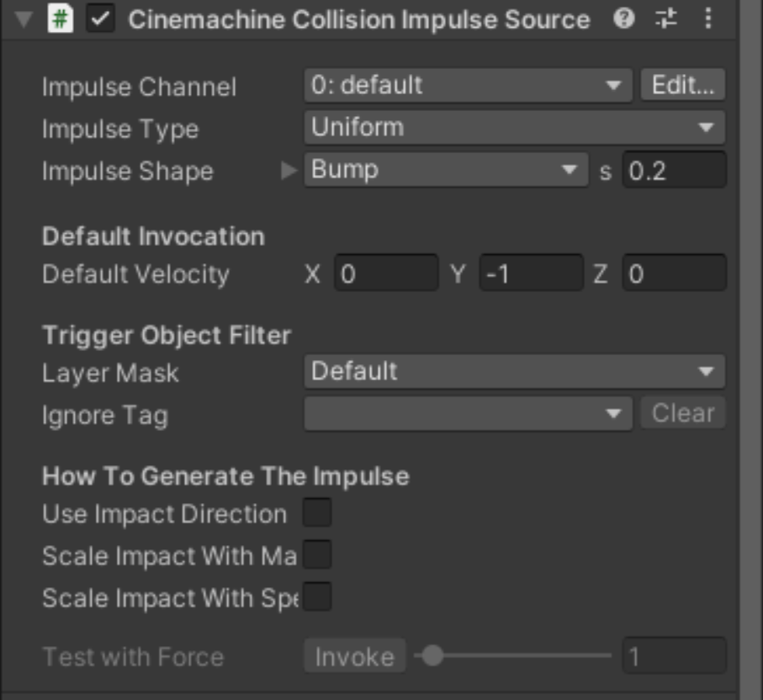Click the Edit... button for channels
The height and width of the screenshot is (700, 763).
(683, 86)
